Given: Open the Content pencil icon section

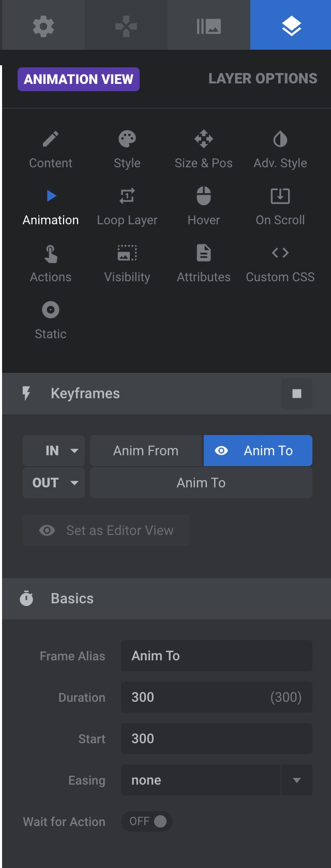Looking at the screenshot, I should [x=51, y=139].
